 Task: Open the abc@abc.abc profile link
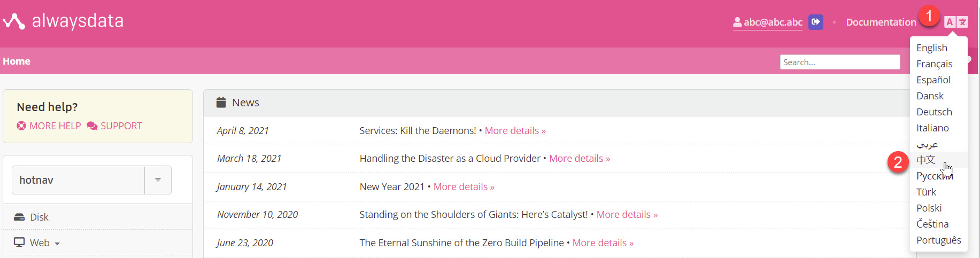768,22
